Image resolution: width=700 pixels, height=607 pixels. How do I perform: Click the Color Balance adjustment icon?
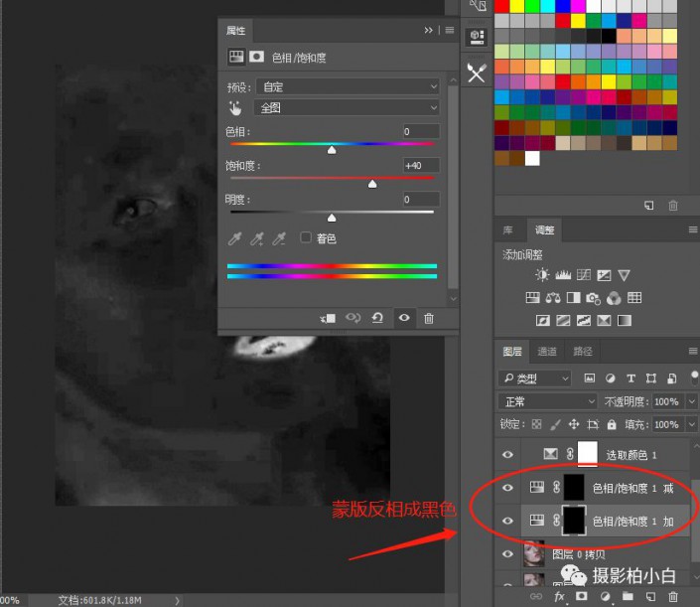point(552,298)
